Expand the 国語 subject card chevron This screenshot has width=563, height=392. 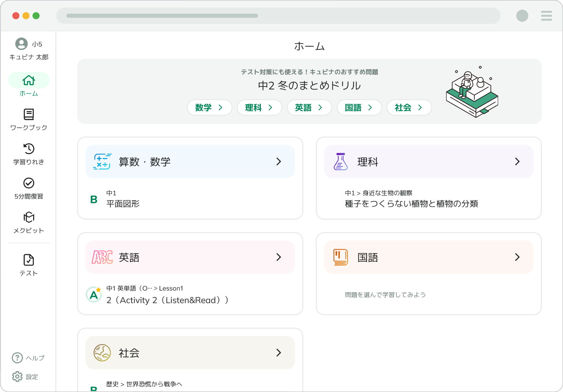[x=517, y=257]
